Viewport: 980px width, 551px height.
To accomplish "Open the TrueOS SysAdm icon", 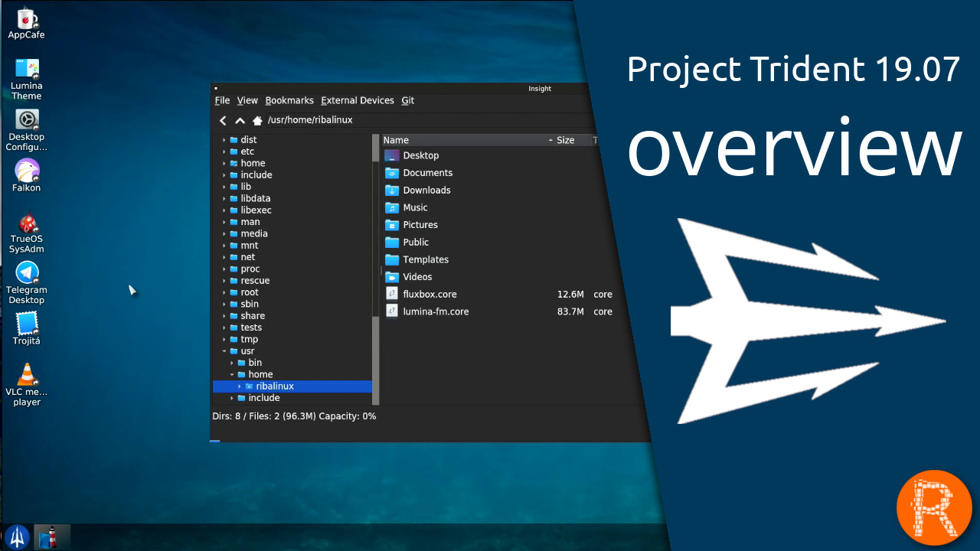I will pos(27,233).
